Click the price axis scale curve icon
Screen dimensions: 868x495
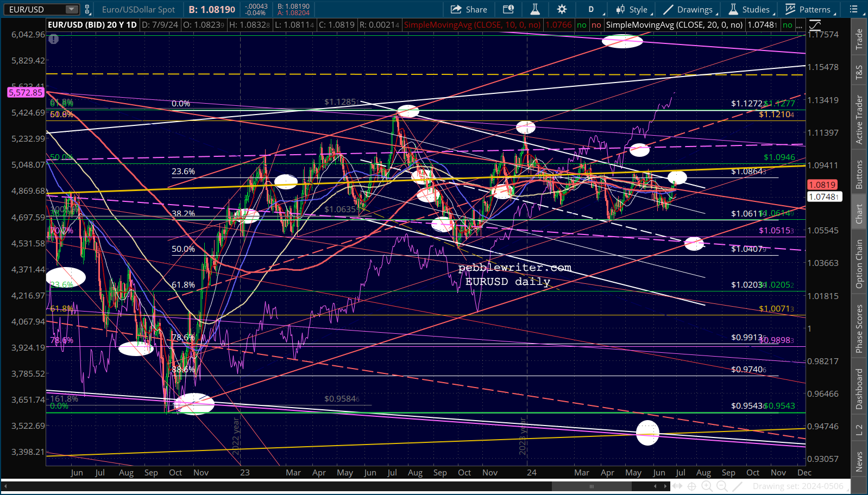[815, 25]
